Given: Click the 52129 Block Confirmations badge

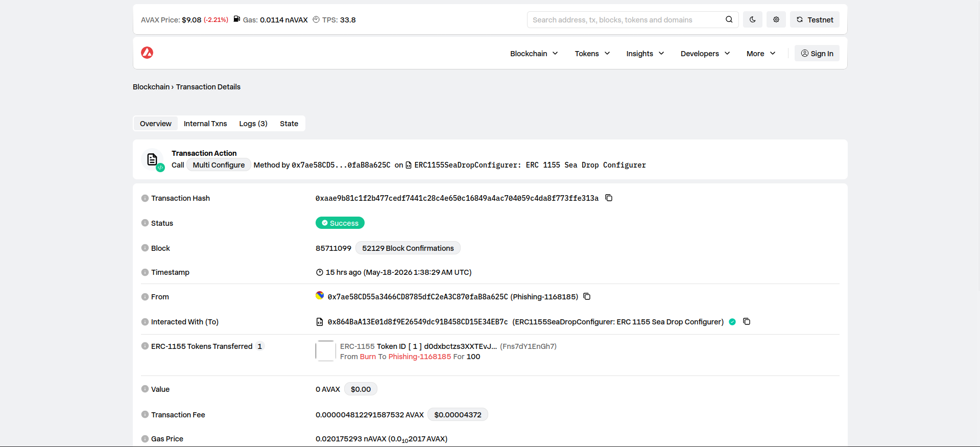Looking at the screenshot, I should pos(408,248).
